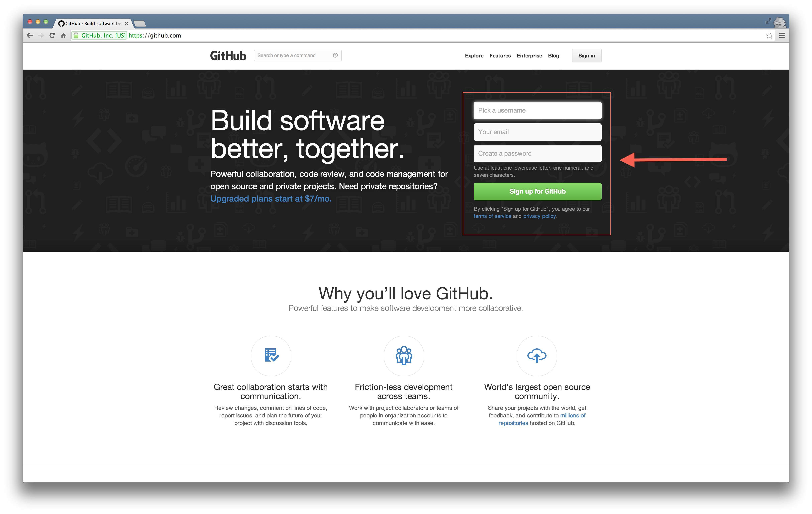The height and width of the screenshot is (514, 812).
Task: Click the Pick a username input field
Action: click(x=537, y=110)
